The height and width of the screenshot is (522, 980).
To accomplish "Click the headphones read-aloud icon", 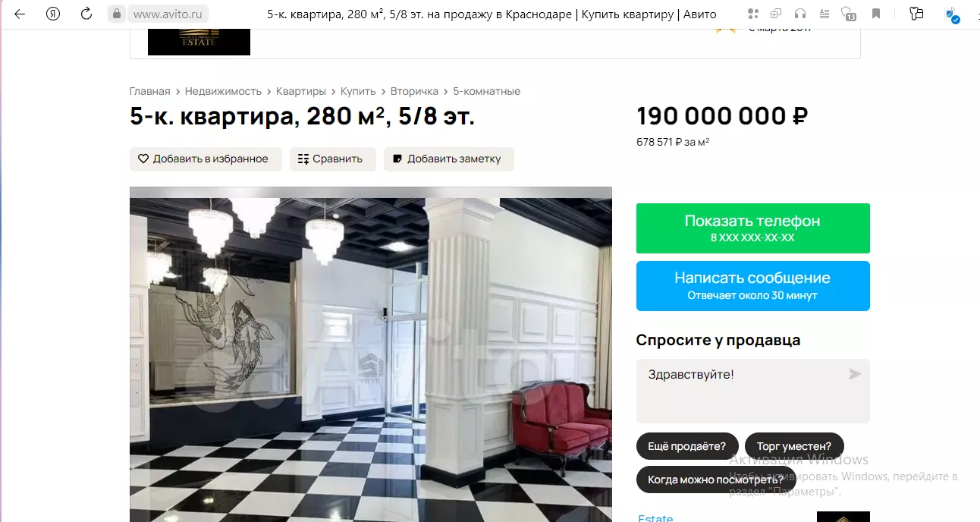I will (x=799, y=14).
